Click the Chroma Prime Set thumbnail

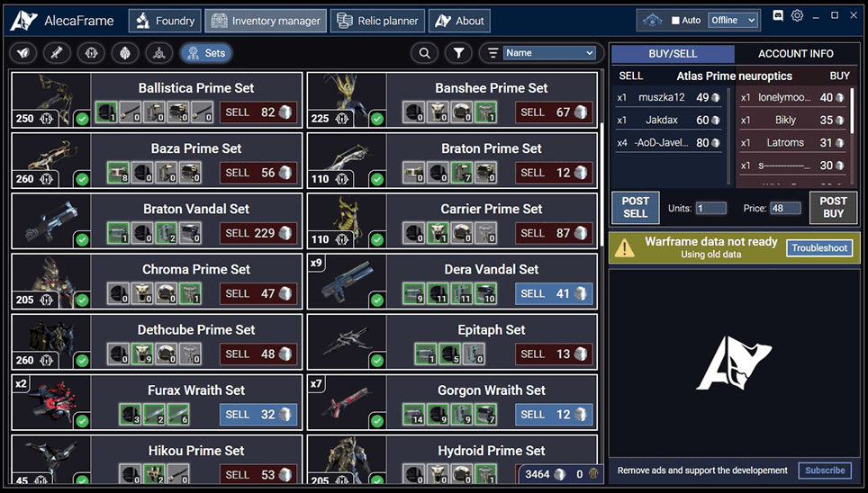[x=51, y=281]
